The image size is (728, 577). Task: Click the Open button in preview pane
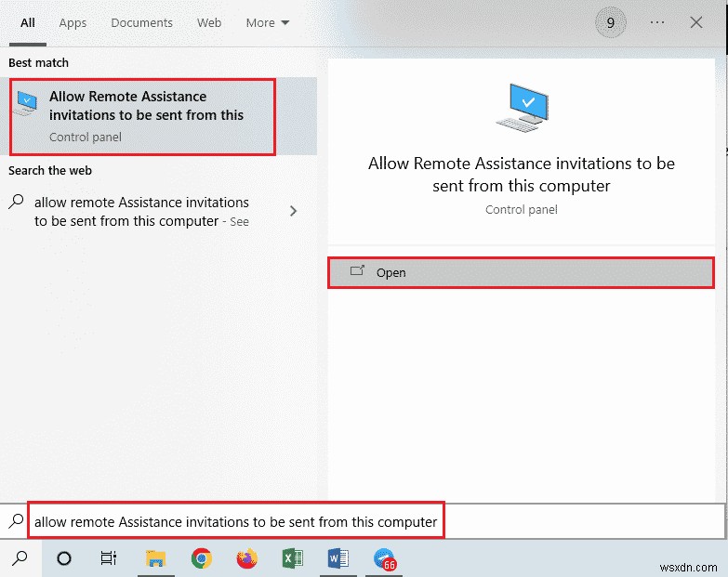[521, 273]
